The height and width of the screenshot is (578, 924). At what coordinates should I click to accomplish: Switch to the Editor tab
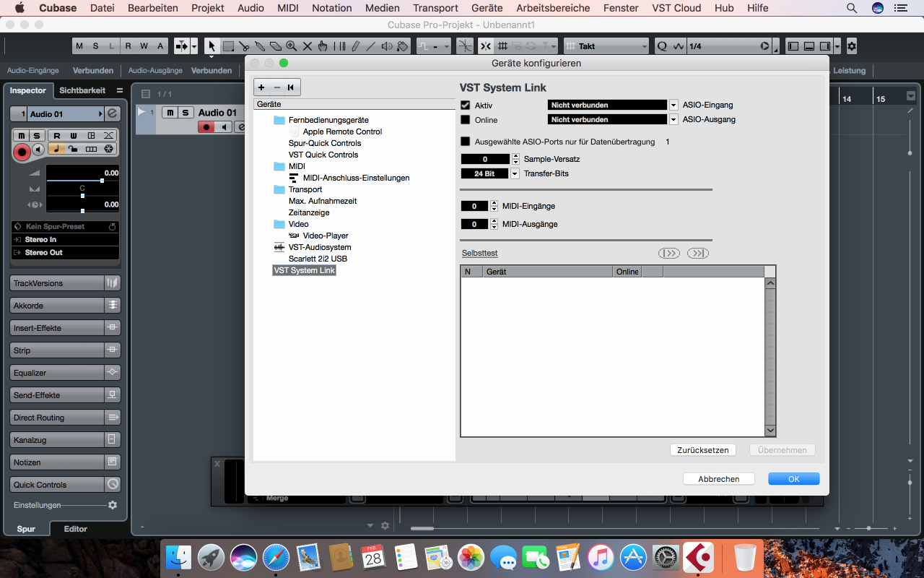(75, 529)
